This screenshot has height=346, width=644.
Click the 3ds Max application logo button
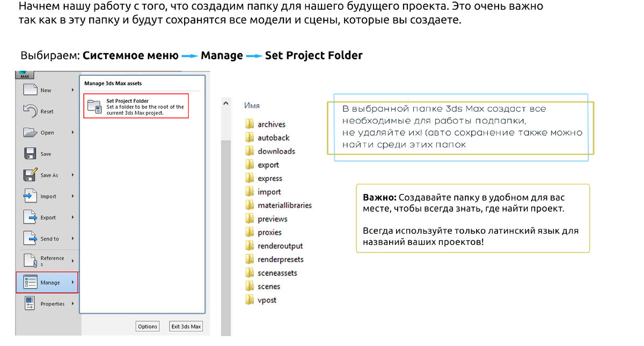click(24, 75)
